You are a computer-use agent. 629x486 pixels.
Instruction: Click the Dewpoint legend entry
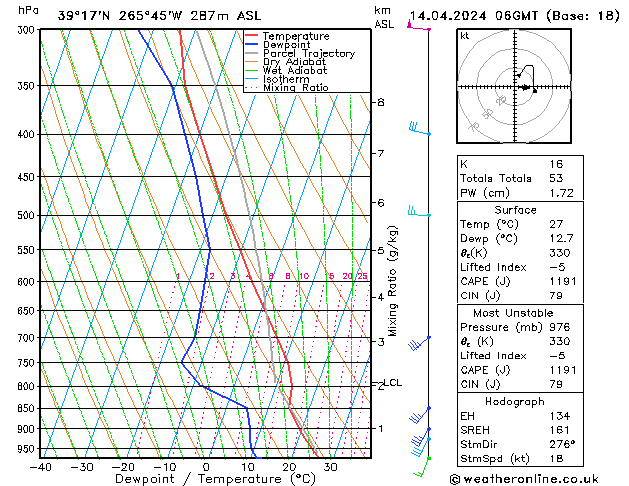(x=286, y=45)
